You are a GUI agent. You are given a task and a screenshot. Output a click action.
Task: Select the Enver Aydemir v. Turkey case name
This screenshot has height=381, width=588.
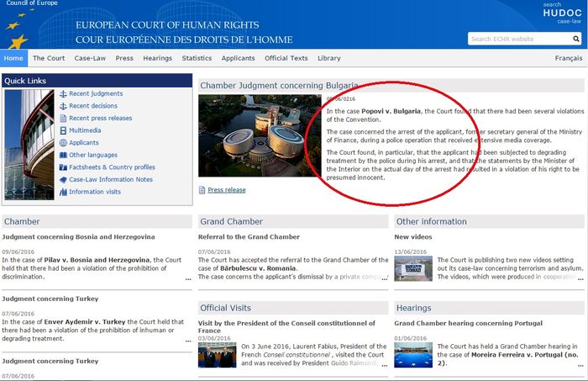coord(85,322)
